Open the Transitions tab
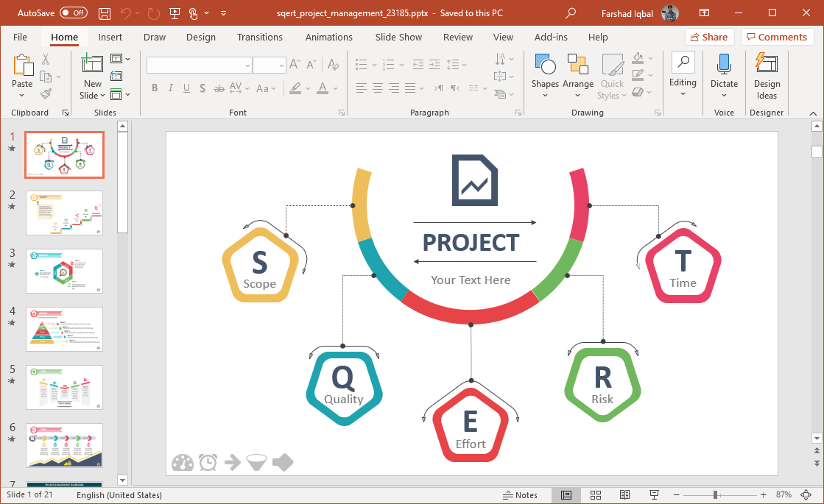Screen dimensions: 824x504 coord(259,38)
